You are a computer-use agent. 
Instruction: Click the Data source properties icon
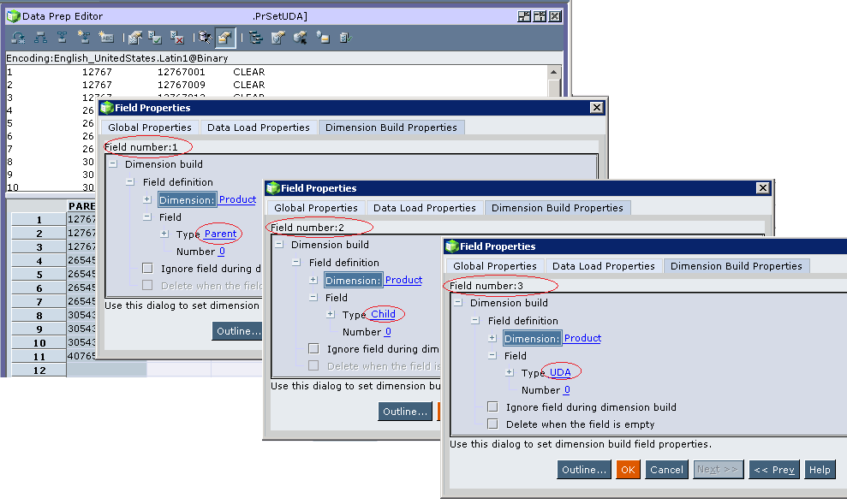tap(278, 38)
